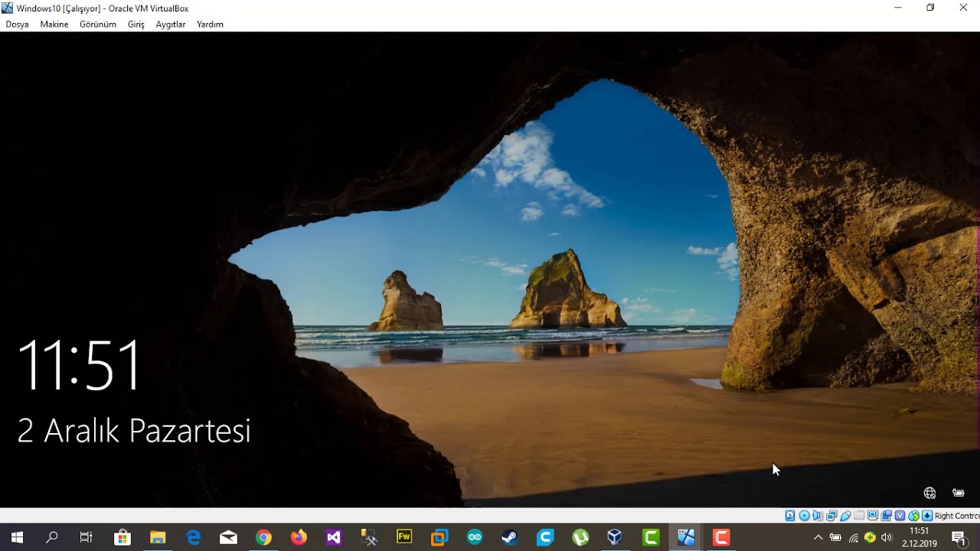The image size is (980, 551).
Task: Click the Right Control host key label
Action: click(x=957, y=516)
